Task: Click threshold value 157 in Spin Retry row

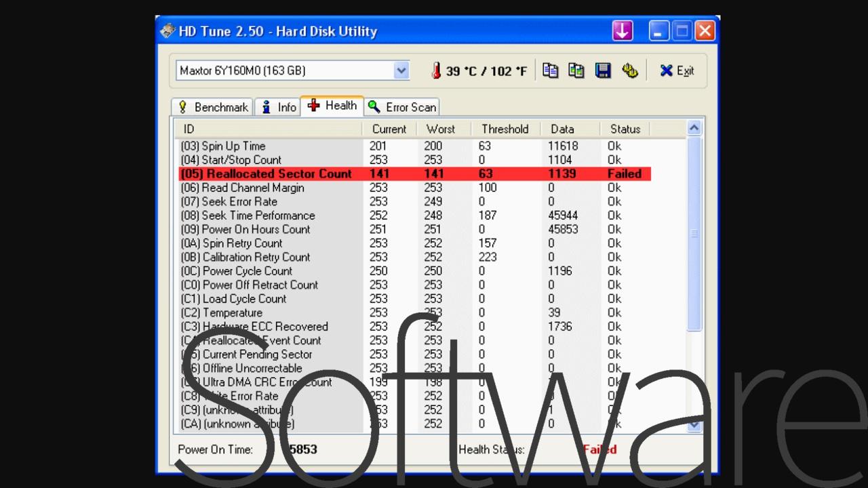Action: click(x=487, y=243)
